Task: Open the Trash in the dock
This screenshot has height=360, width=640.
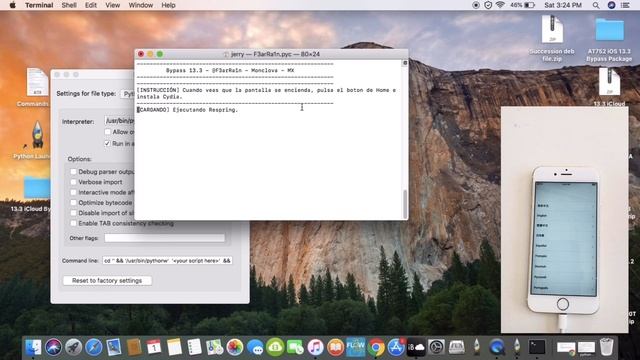Action: point(607,347)
